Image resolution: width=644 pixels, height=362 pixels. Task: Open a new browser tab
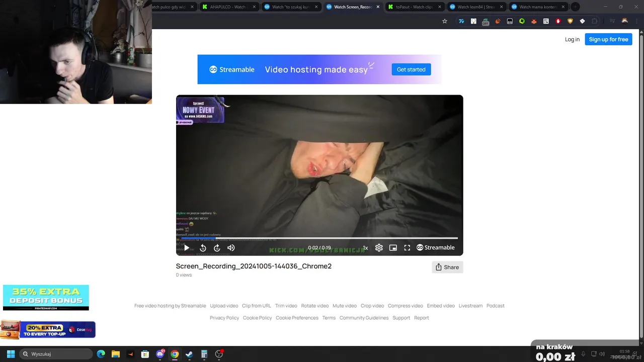575,7
